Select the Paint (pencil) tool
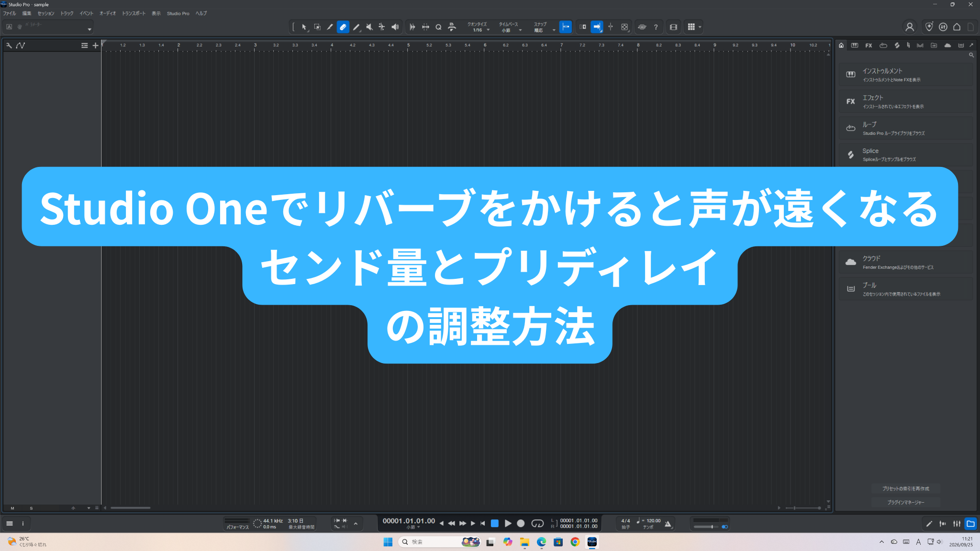The width and height of the screenshot is (980, 551). click(356, 27)
